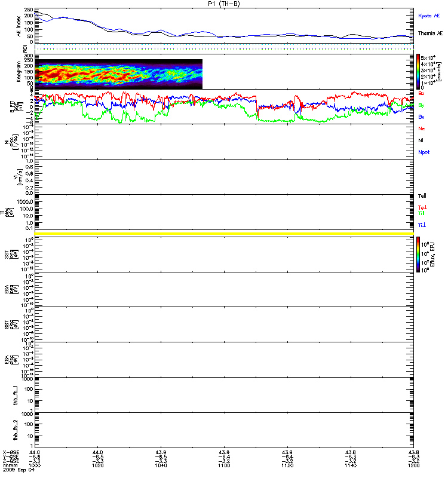Click the Eflux, EFU color bar label
Screen dimensions: 448x478
click(432, 255)
